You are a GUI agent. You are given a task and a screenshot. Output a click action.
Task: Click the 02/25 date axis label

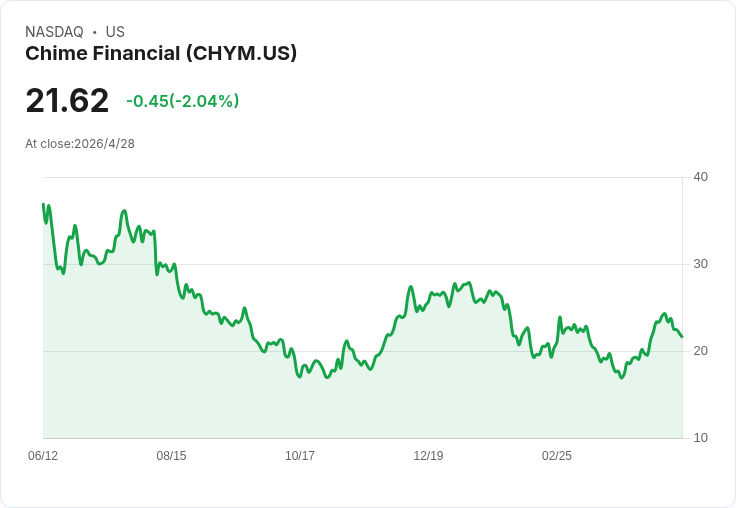557,455
